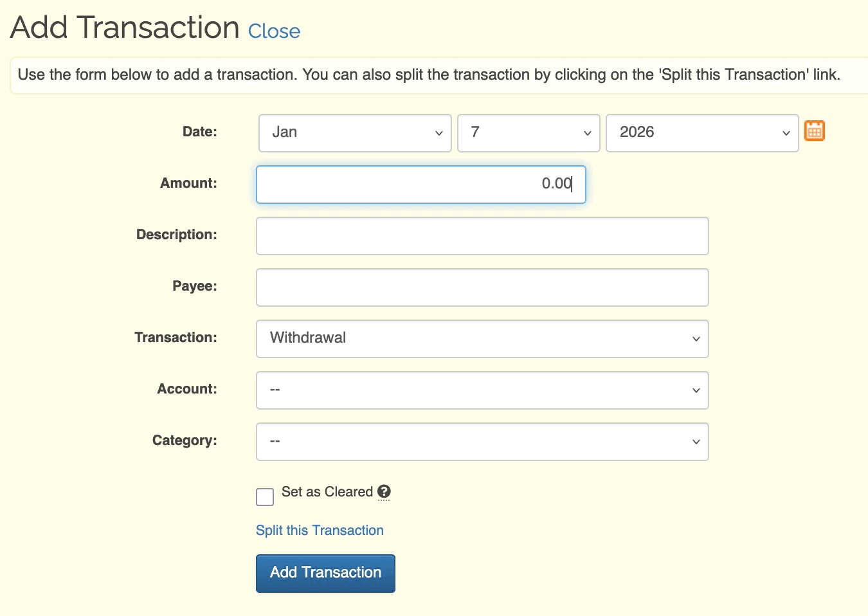
Task: Expand the day dropdown showing 7
Action: pos(529,133)
